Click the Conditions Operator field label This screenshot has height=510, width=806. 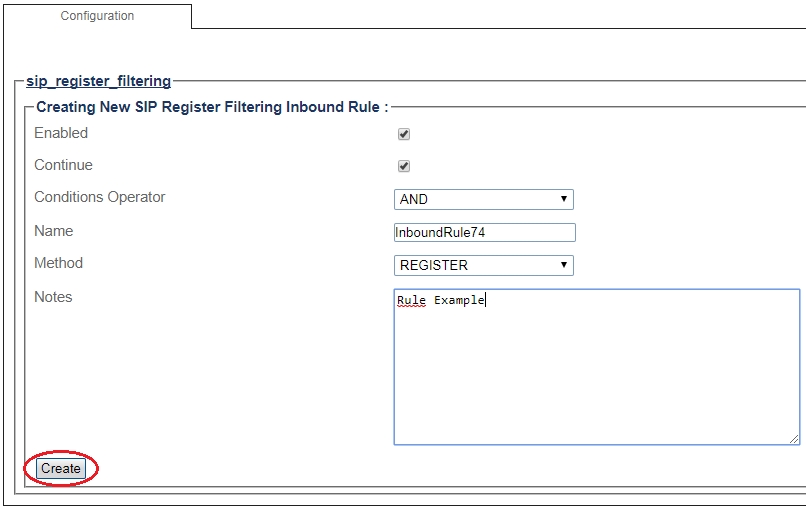100,197
